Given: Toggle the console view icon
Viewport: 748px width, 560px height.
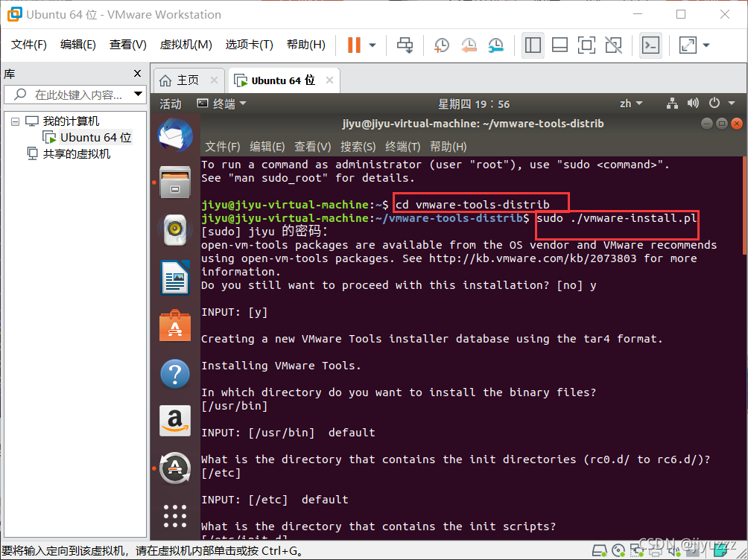Looking at the screenshot, I should tap(650, 45).
